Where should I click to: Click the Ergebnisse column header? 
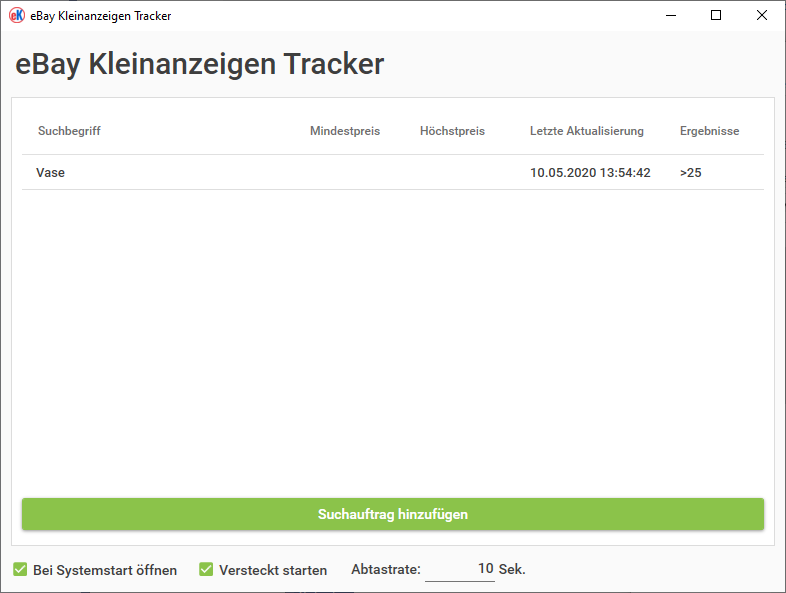pos(709,131)
